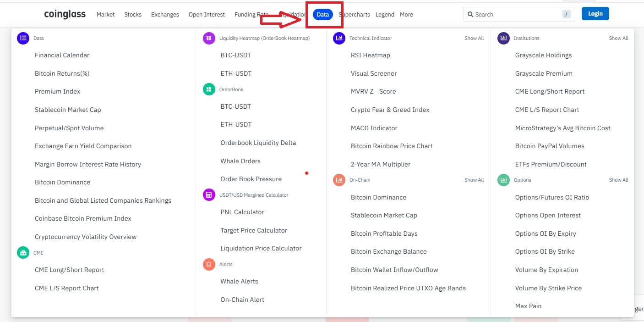644x322 pixels.
Task: Click the Technical Indicator chart icon
Action: (x=339, y=38)
